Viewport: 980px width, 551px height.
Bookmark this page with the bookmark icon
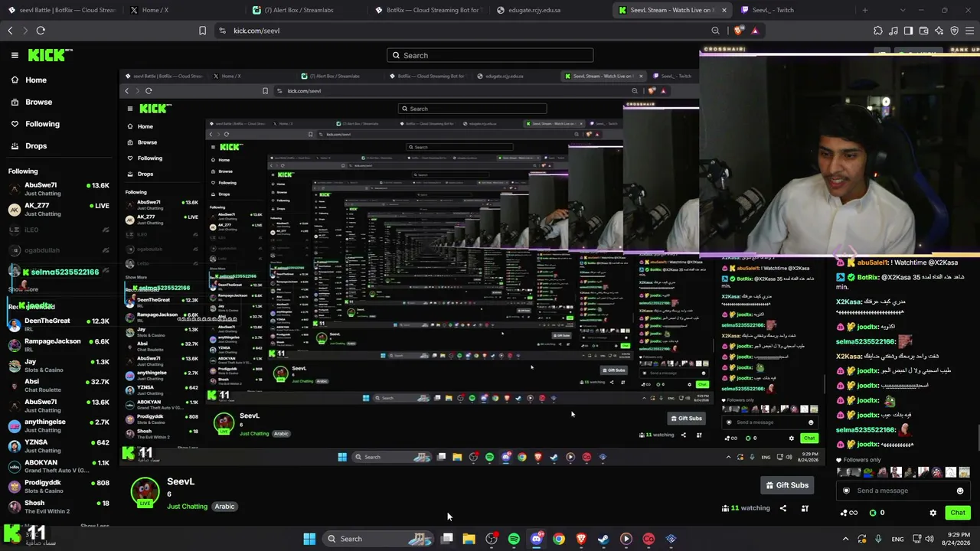202,31
